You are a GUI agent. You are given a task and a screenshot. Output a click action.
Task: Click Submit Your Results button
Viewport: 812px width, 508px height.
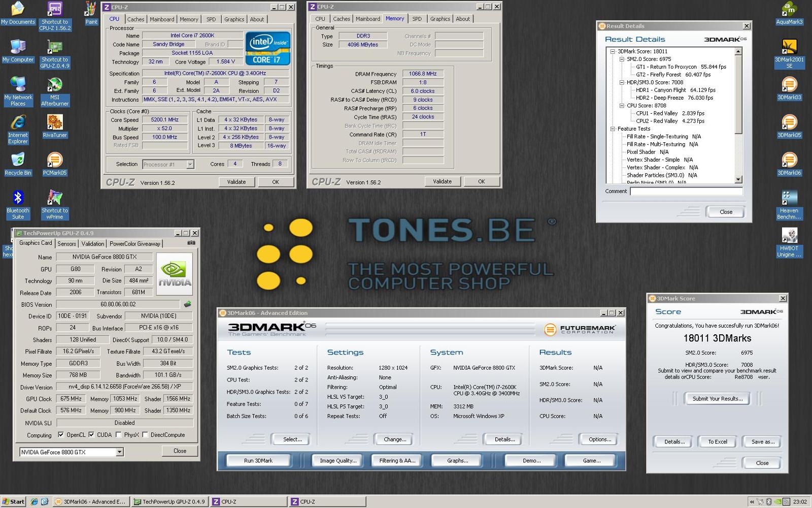pyautogui.click(x=717, y=399)
